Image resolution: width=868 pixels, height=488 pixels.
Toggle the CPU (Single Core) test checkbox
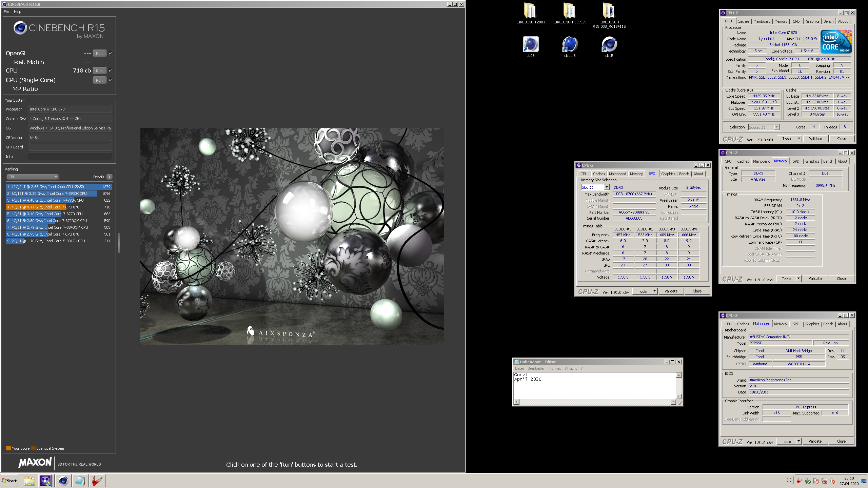point(111,80)
